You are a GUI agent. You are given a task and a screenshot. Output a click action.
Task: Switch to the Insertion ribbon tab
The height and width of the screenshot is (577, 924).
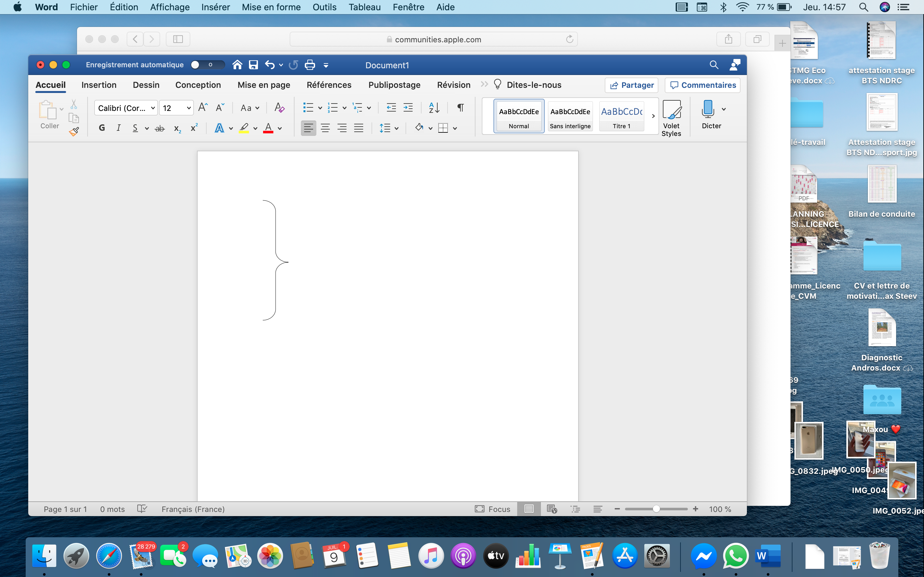point(99,85)
